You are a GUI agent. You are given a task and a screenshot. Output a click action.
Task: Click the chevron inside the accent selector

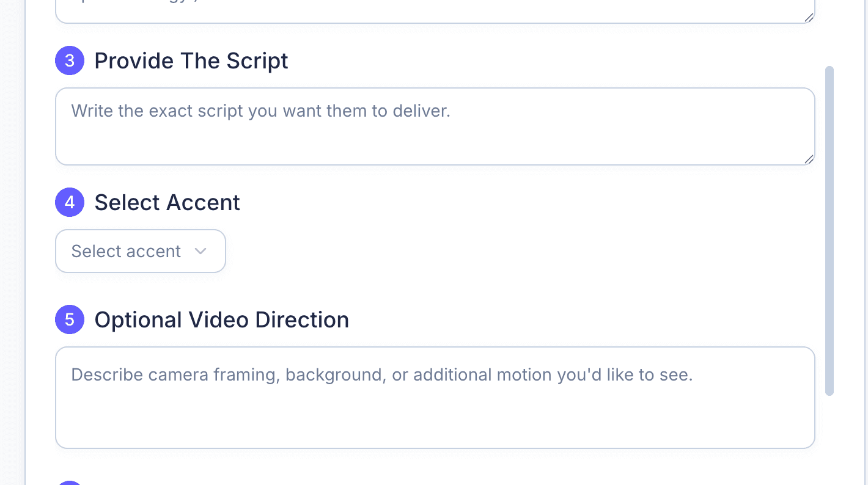click(x=200, y=251)
